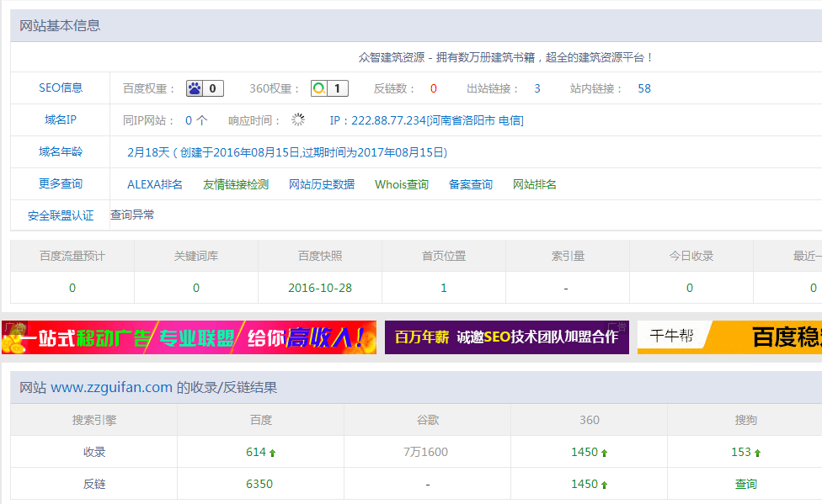Open the 百万年薪 SEO team banner
This screenshot has height=504, width=822.
click(506, 337)
